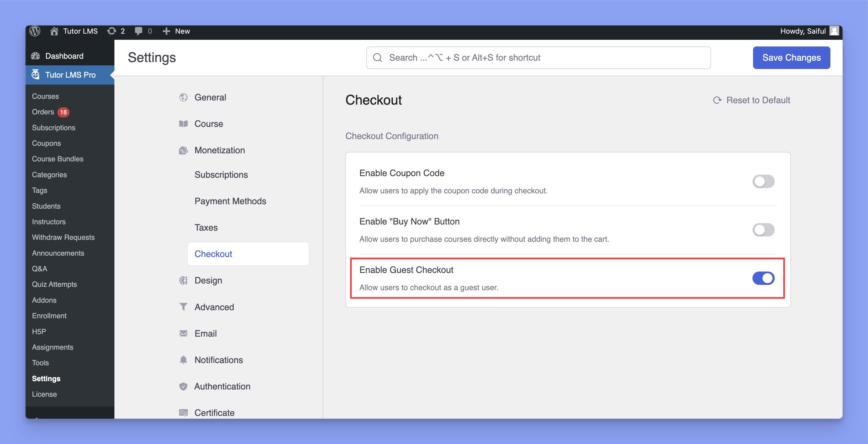Open Instructors in sidebar
The width and height of the screenshot is (868, 444).
point(48,221)
